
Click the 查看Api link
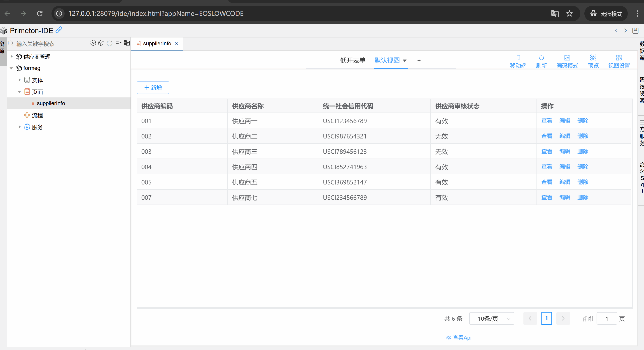(x=459, y=338)
